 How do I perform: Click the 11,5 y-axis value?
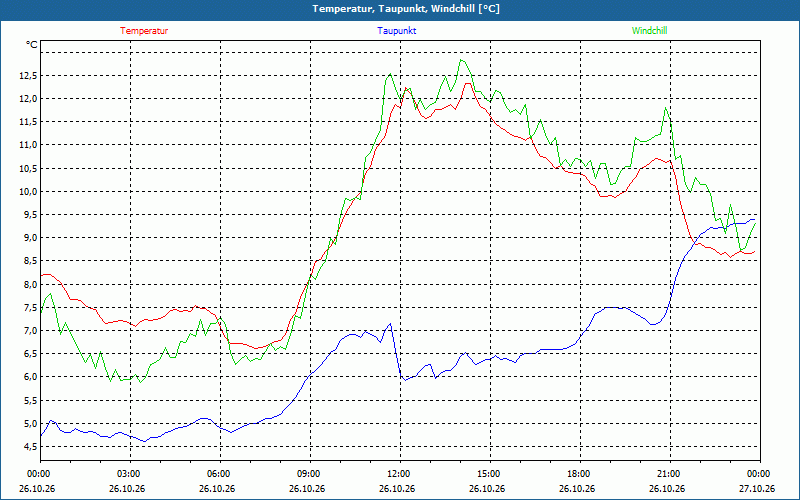point(28,122)
